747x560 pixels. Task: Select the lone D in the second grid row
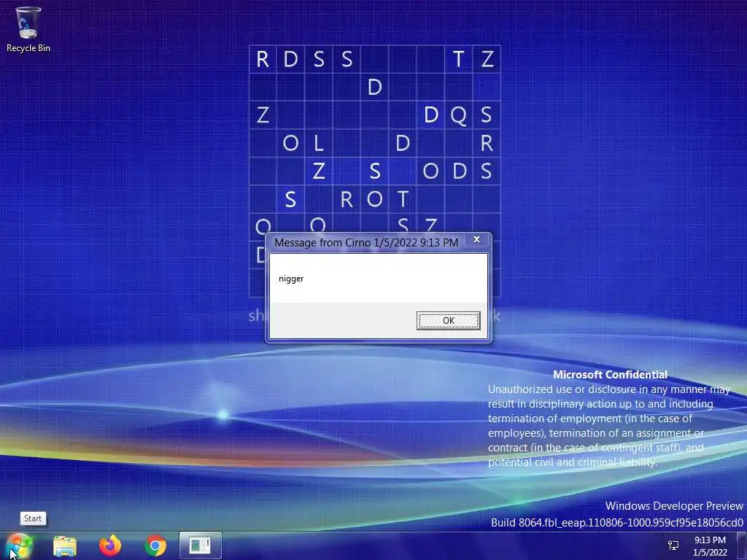point(374,87)
